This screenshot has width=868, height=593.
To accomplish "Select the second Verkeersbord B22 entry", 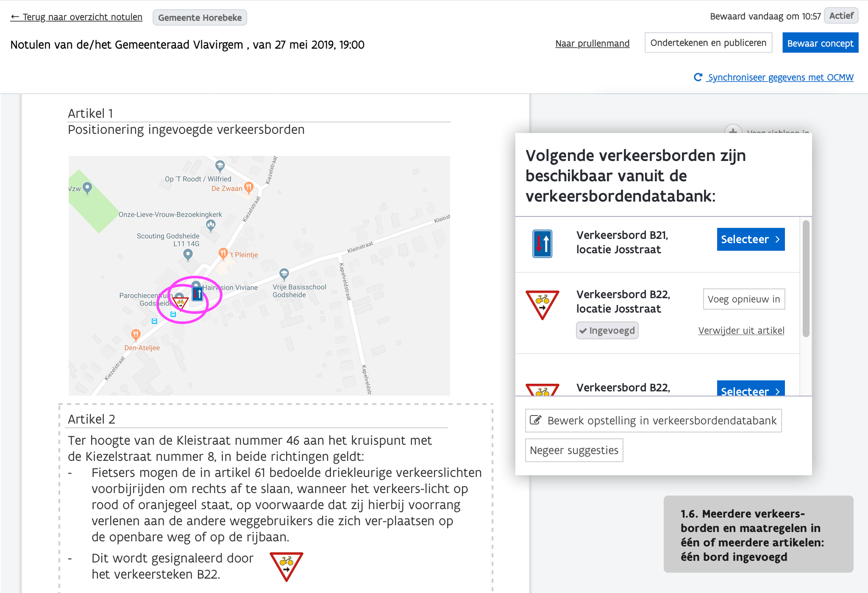I will (751, 388).
